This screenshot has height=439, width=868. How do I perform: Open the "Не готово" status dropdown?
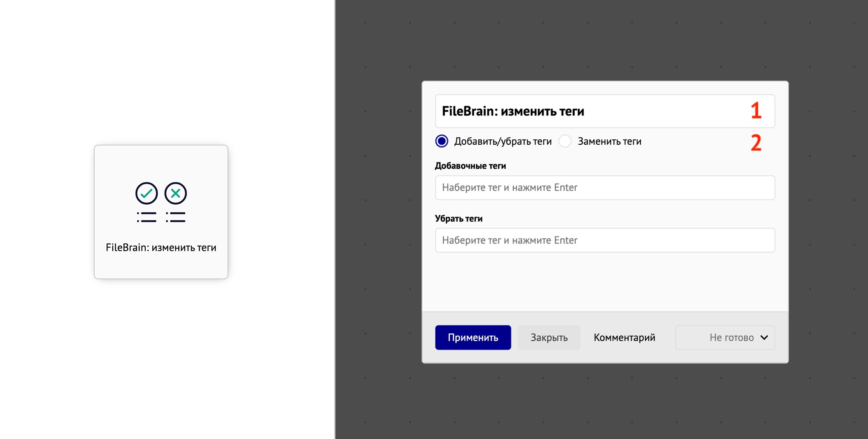[x=725, y=337]
